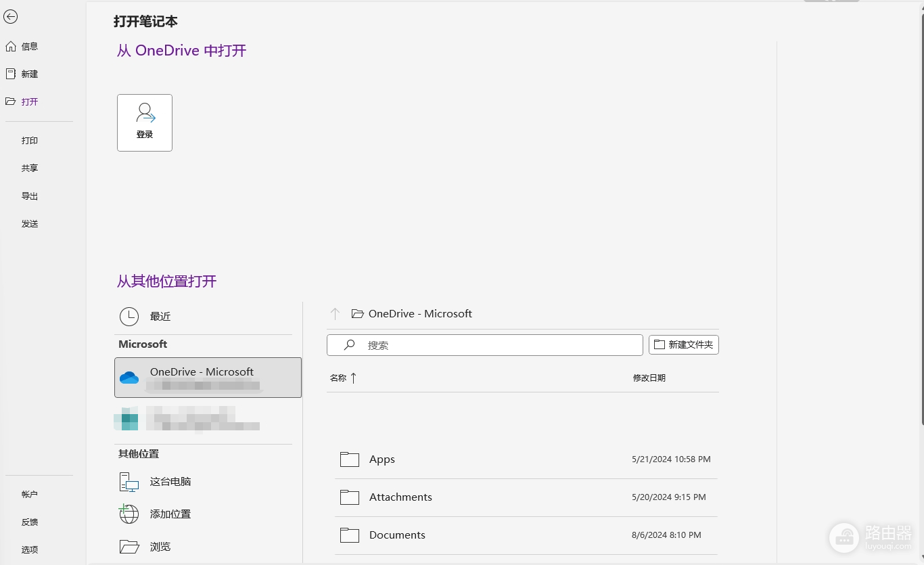
Task: Select the OneDrive - Microsoft cloud location
Action: 208,378
